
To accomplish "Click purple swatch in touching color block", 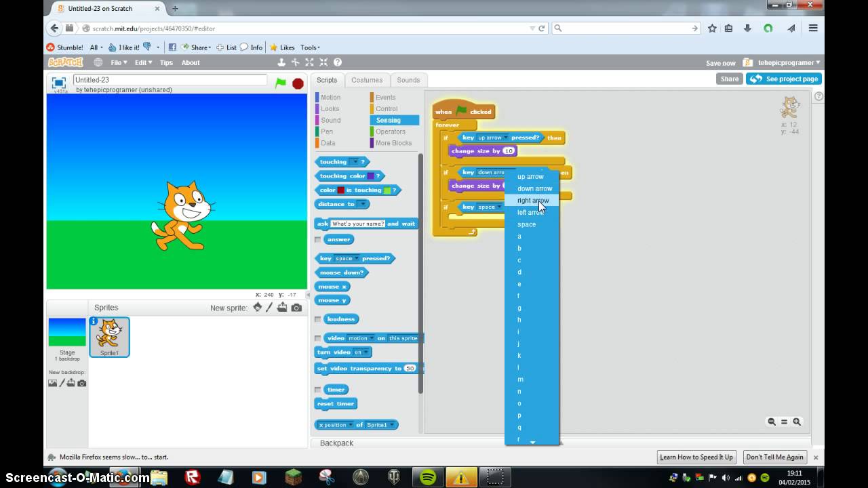I will pyautogui.click(x=370, y=176).
